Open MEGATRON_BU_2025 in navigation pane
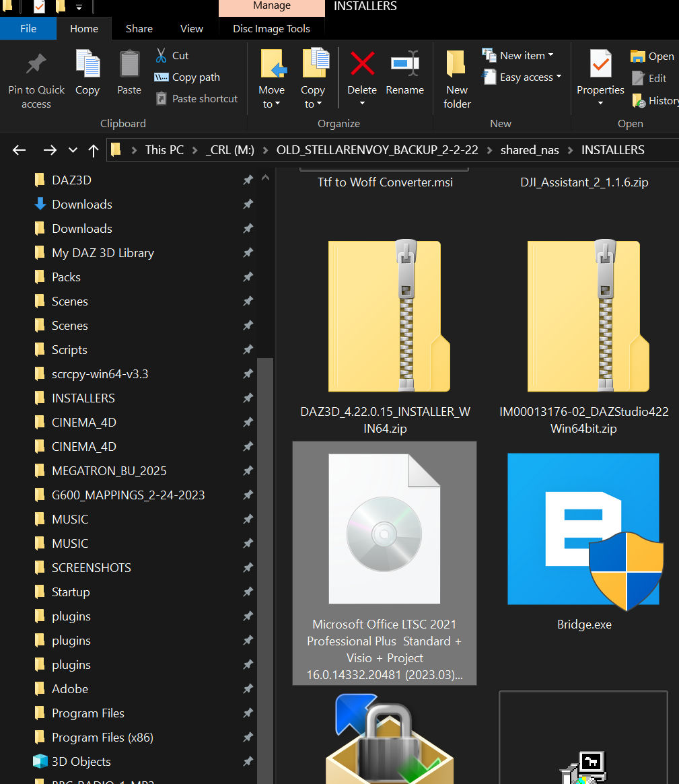This screenshot has height=784, width=679. [109, 471]
